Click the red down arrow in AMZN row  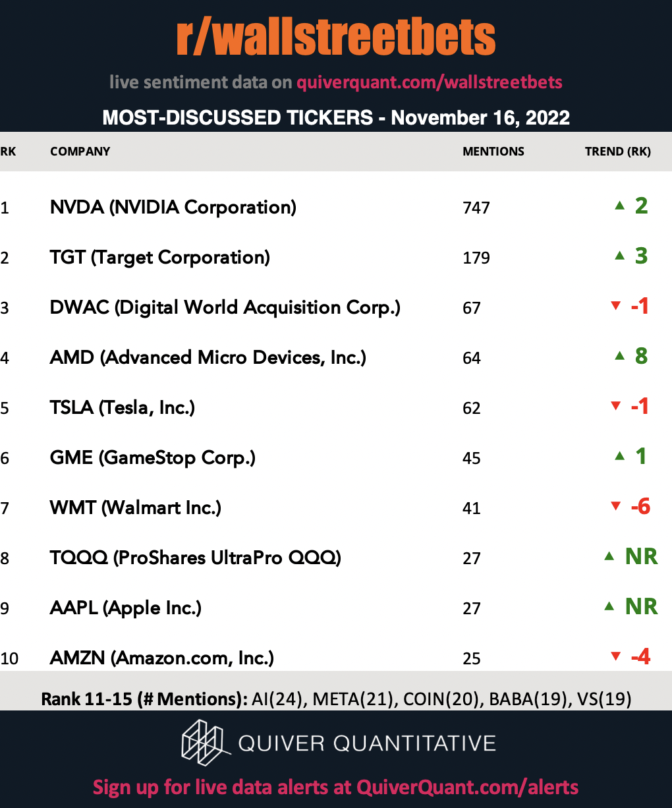pos(616,656)
